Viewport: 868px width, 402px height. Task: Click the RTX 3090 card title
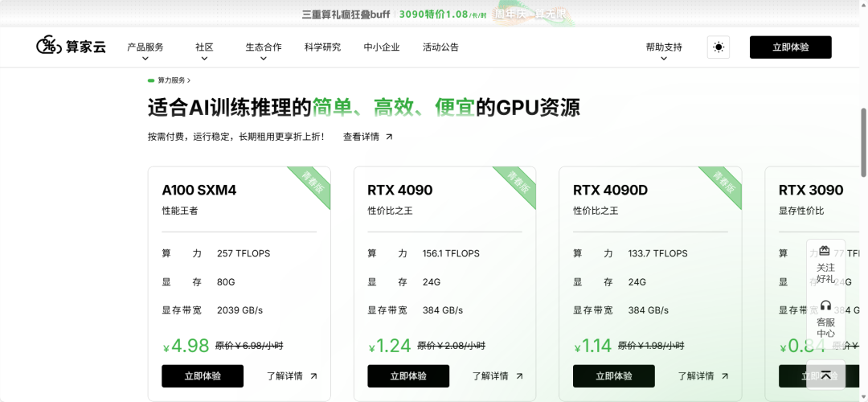(x=811, y=190)
